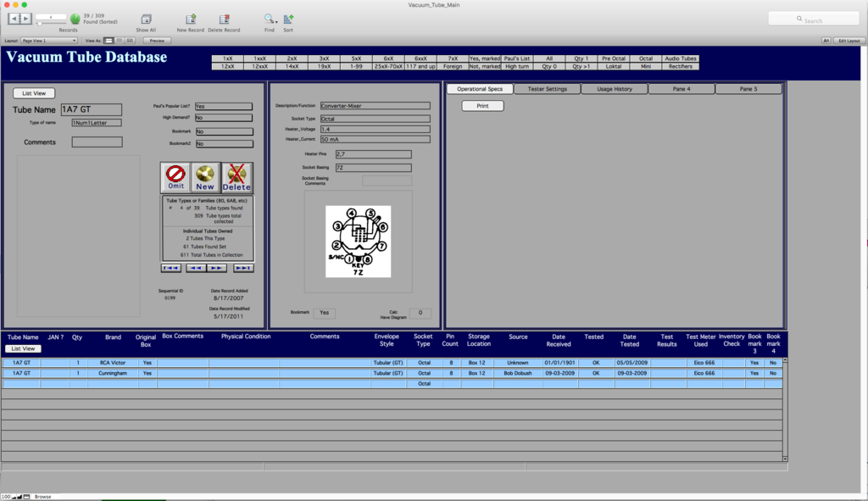This screenshot has height=501, width=868.
Task: Switch to View As table icon
Action: (x=130, y=41)
